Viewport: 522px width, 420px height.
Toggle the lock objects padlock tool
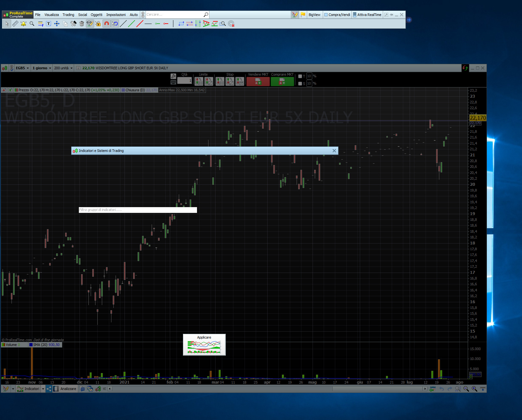[98, 24]
